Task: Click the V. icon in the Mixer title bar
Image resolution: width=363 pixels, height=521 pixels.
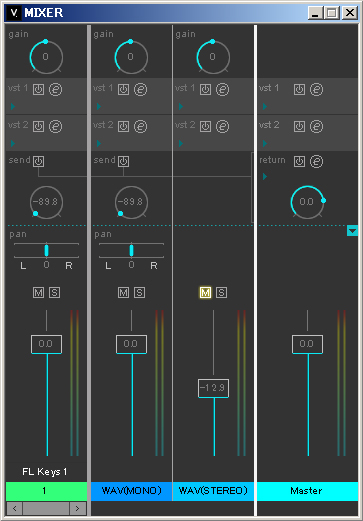Action: pyautogui.click(x=14, y=13)
